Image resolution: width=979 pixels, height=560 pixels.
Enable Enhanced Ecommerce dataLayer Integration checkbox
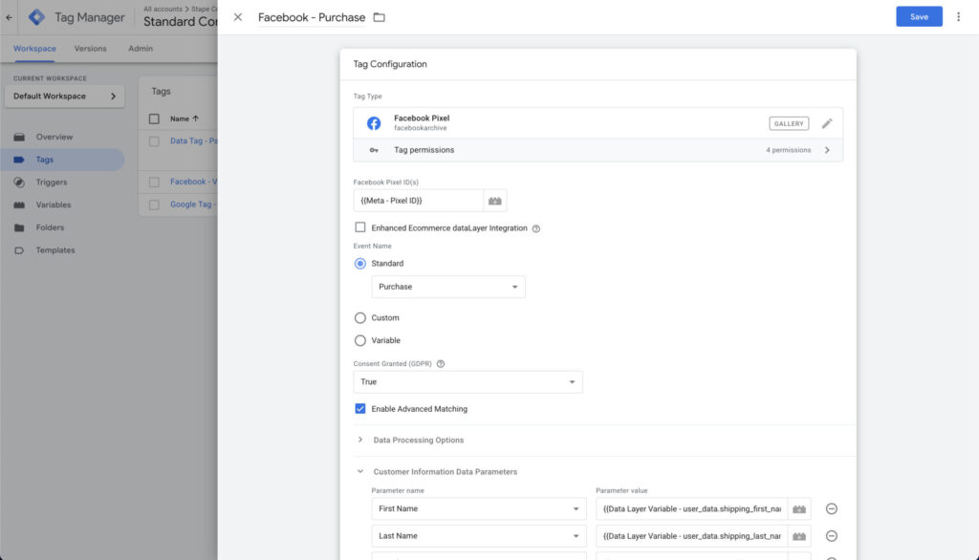(x=360, y=227)
